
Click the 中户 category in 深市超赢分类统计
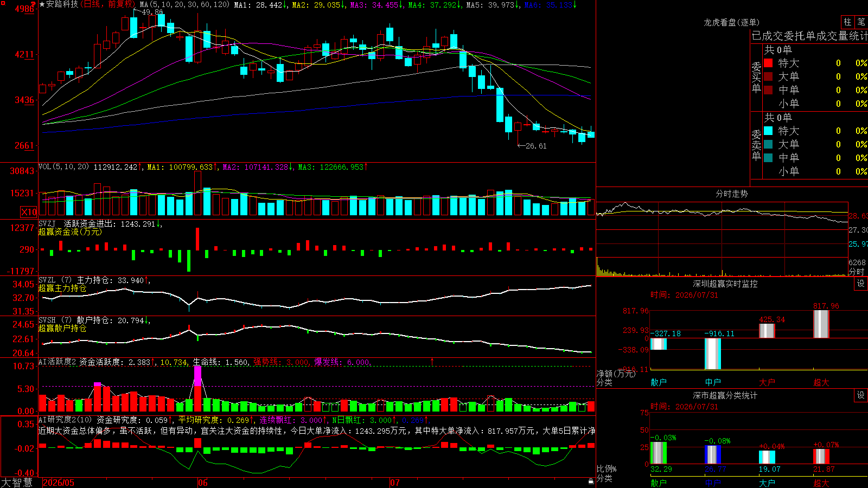tap(713, 483)
